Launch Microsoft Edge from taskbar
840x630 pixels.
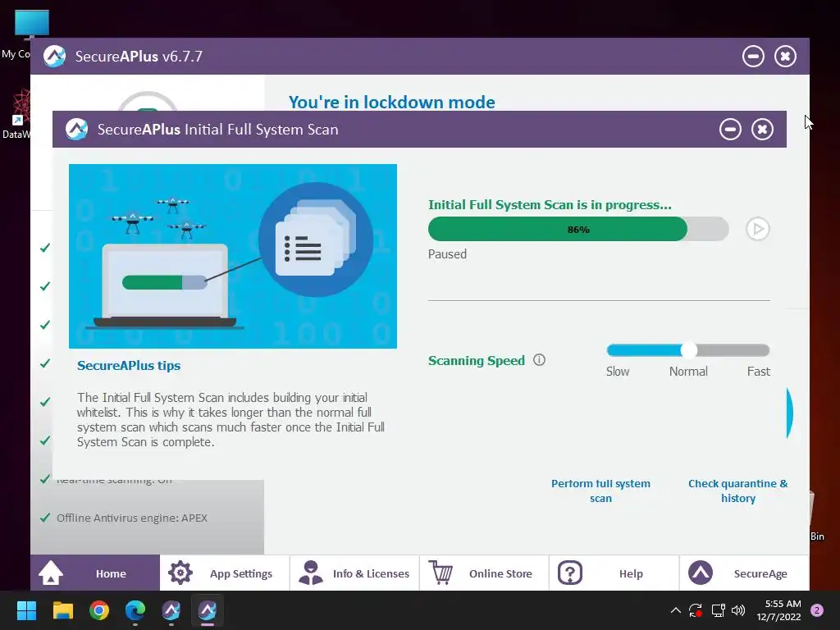coord(135,610)
